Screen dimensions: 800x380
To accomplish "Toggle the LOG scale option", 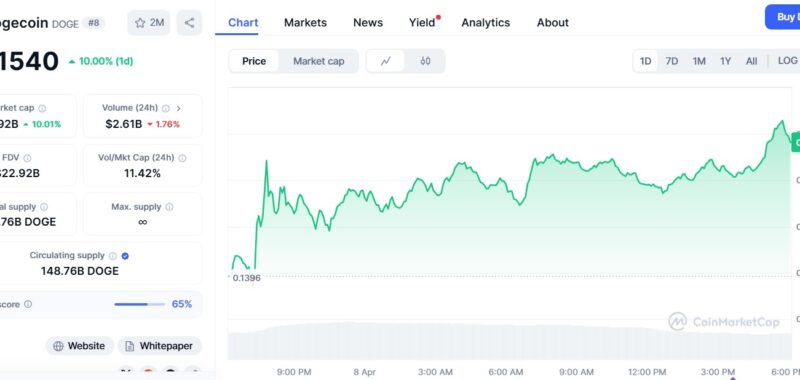I will (x=787, y=61).
